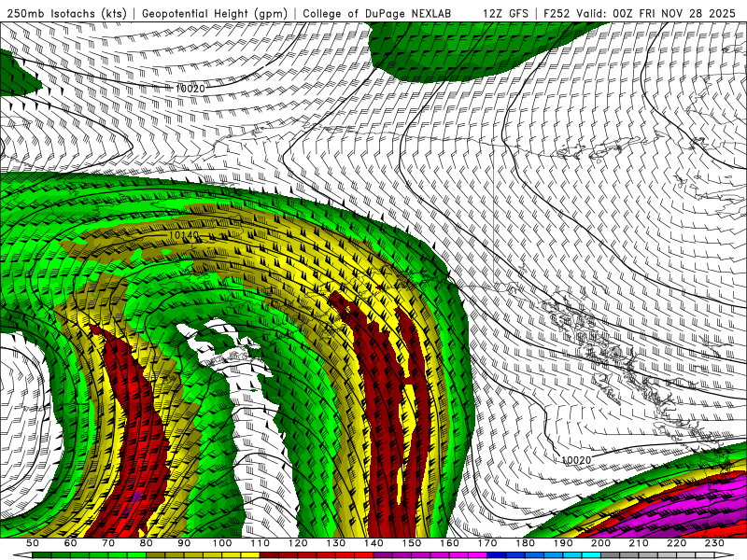Select the first dark red swatch after 110
This screenshot has width=747, height=560.
[269, 555]
